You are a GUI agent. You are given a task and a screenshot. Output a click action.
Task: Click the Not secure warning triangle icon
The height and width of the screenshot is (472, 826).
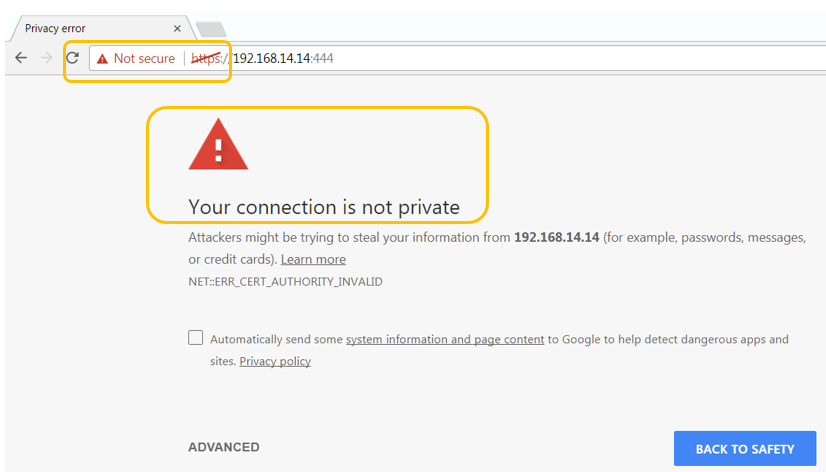pos(102,59)
